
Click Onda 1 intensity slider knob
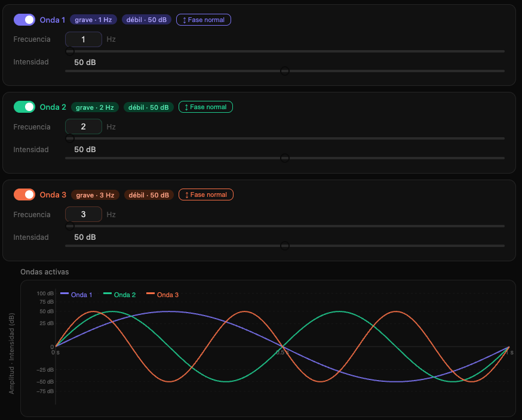tap(285, 71)
